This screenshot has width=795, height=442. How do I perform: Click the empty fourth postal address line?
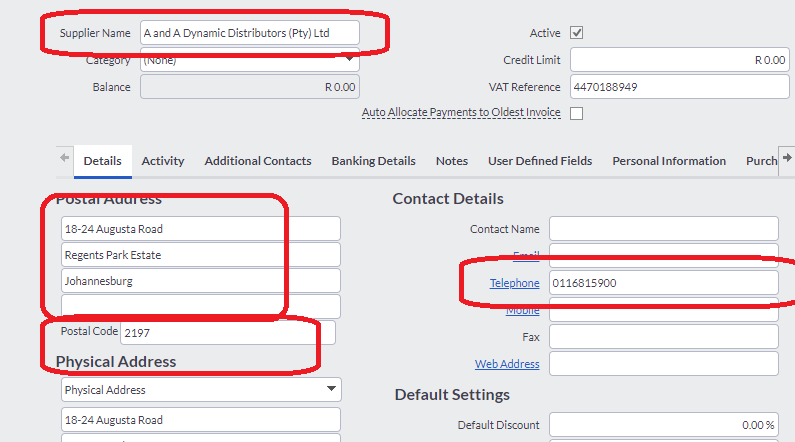tap(201, 306)
